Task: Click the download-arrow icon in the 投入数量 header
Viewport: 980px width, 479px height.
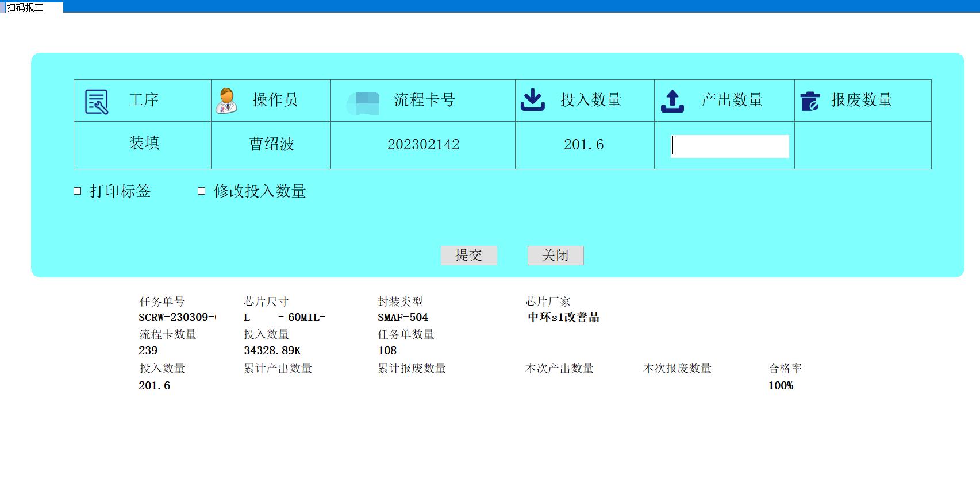Action: pos(532,100)
